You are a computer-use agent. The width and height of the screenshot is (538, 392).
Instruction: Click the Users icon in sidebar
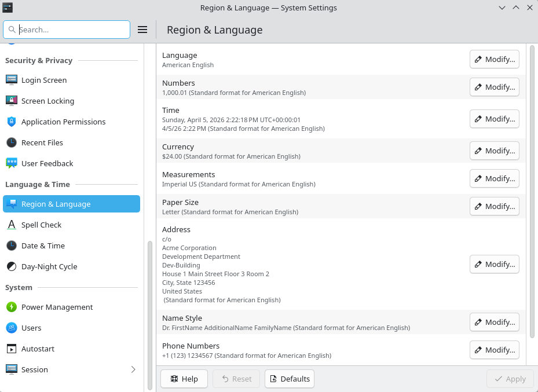pyautogui.click(x=12, y=328)
